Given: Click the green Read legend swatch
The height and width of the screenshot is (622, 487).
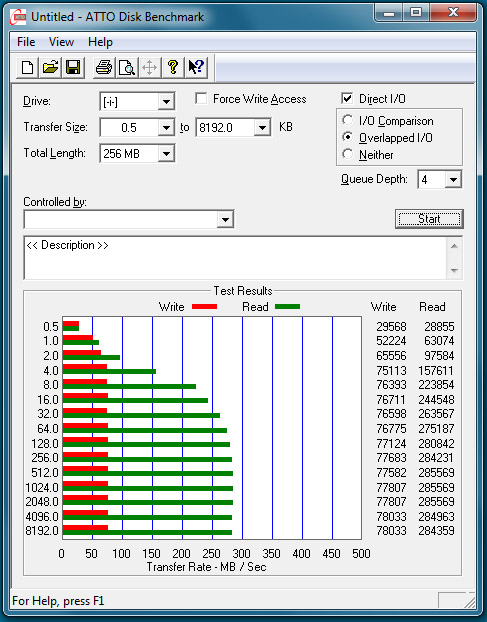Looking at the screenshot, I should coord(288,307).
